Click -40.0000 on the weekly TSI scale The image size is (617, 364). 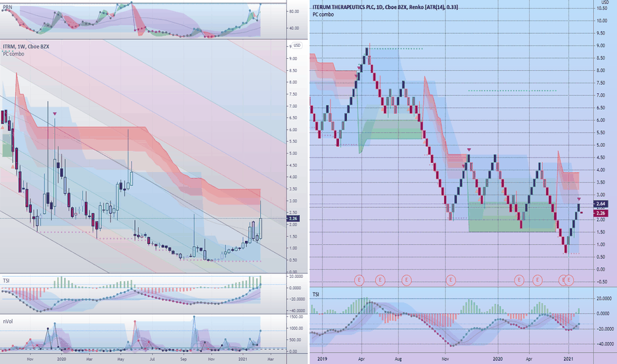(x=295, y=311)
